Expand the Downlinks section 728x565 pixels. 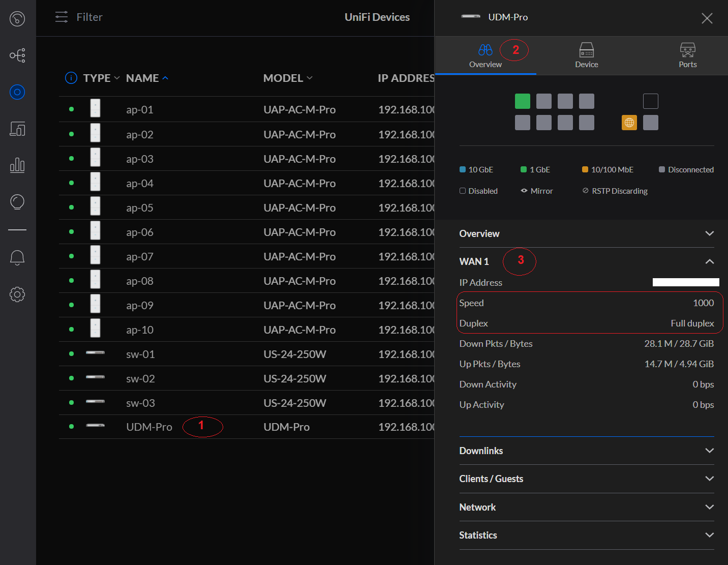(x=587, y=451)
